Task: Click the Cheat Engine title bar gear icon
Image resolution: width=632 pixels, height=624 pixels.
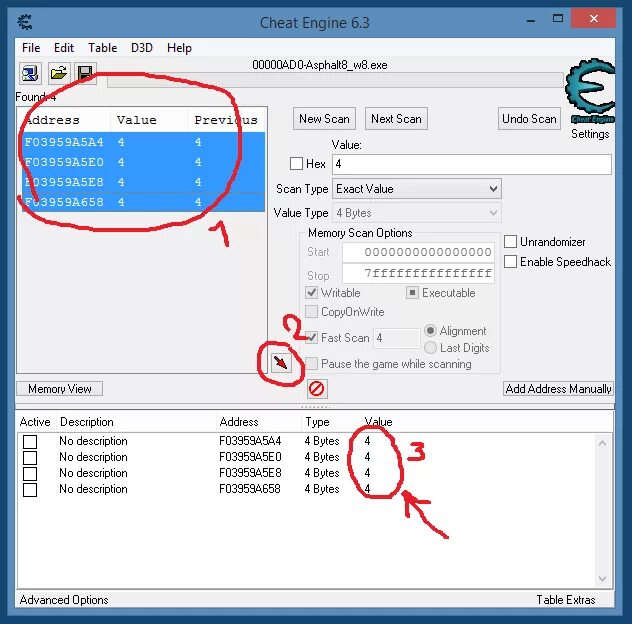Action: coord(25,22)
